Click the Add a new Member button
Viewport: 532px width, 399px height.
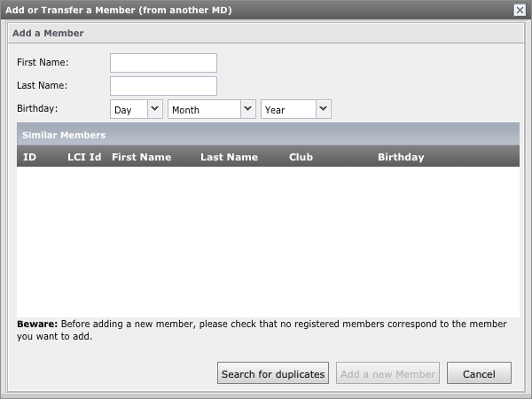click(388, 373)
